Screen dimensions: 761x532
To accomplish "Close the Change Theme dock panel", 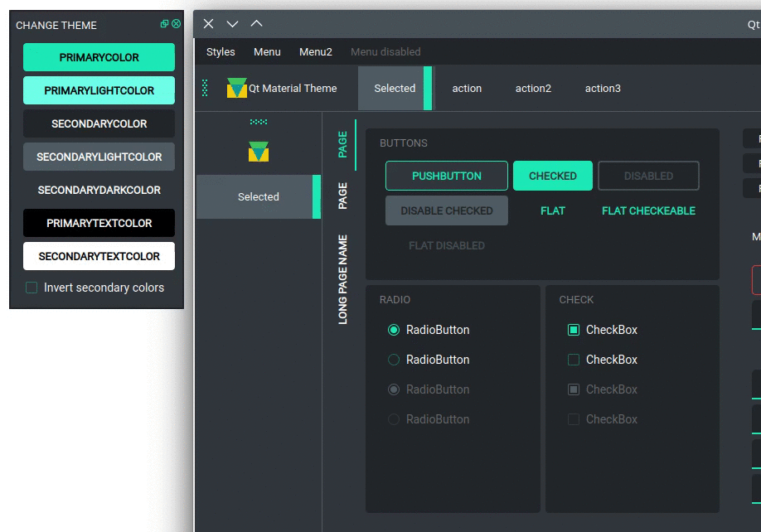I will coord(177,24).
